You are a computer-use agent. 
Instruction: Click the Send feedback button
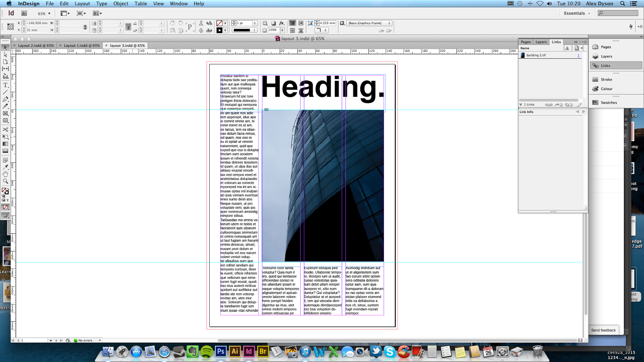click(x=603, y=330)
